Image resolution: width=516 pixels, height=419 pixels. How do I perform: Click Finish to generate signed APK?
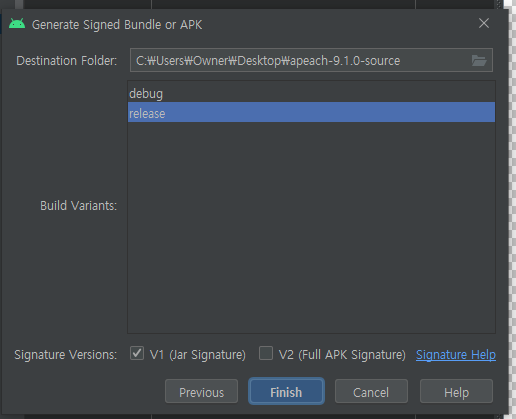[x=286, y=392]
